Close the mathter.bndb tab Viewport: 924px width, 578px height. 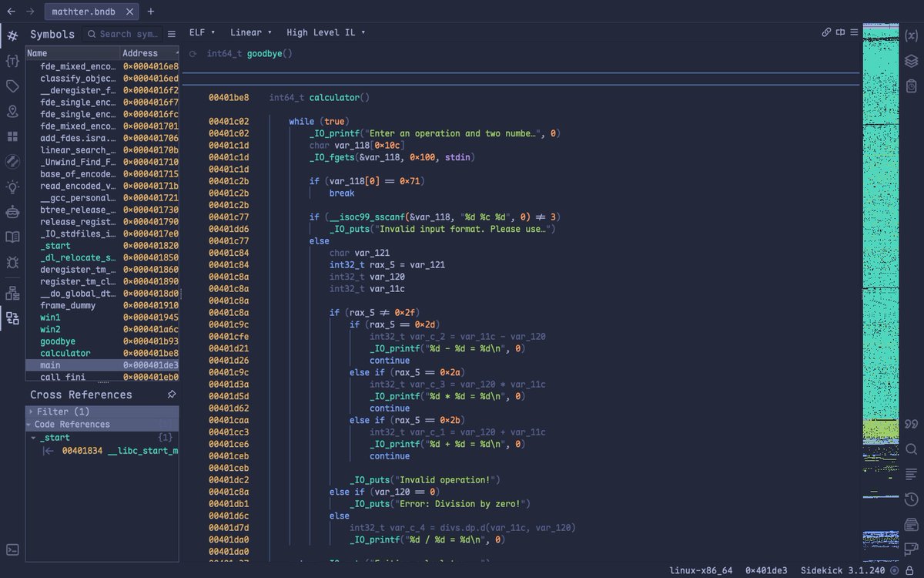129,12
